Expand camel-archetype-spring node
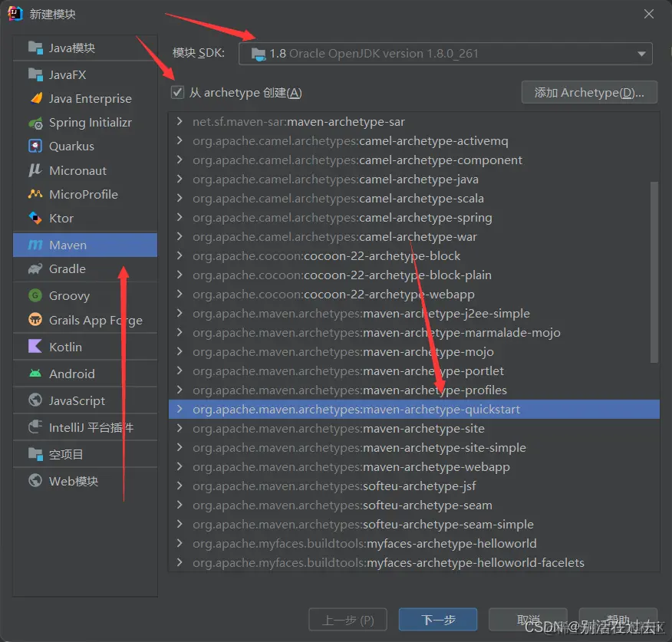 (180, 217)
